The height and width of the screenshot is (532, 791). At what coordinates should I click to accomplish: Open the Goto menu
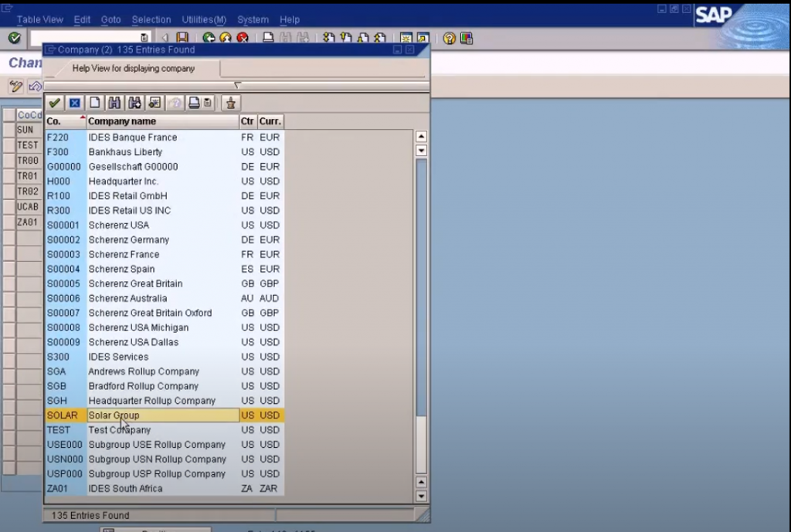coord(111,19)
